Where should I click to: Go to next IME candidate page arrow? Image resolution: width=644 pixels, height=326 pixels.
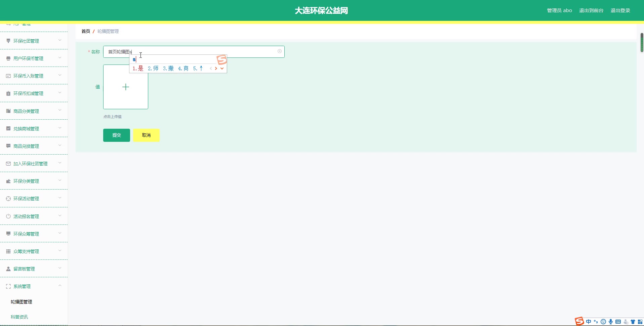(216, 69)
